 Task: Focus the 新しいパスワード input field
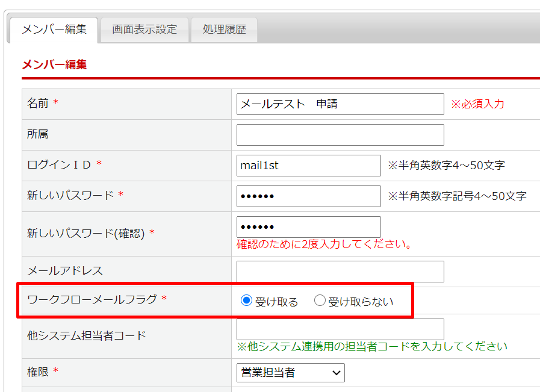click(308, 196)
